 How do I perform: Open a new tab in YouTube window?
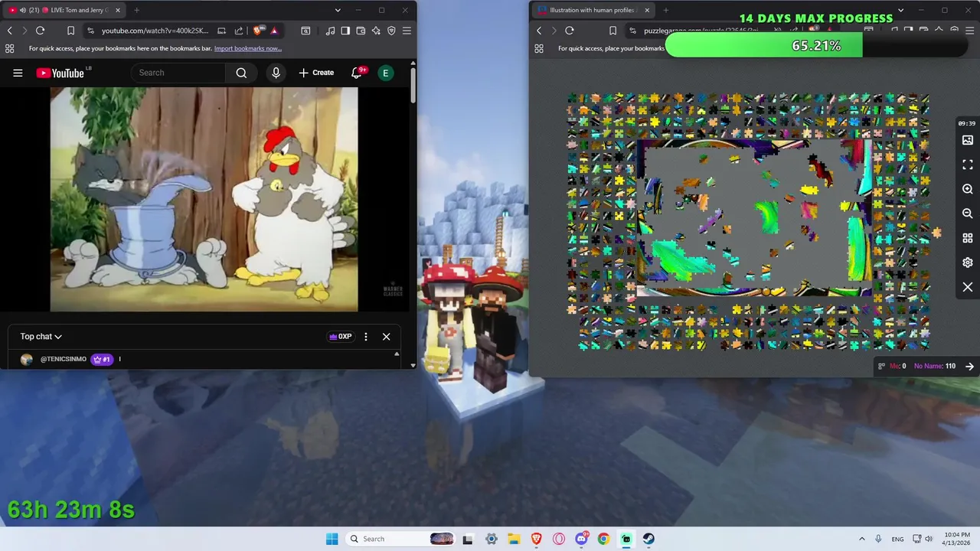point(136,10)
